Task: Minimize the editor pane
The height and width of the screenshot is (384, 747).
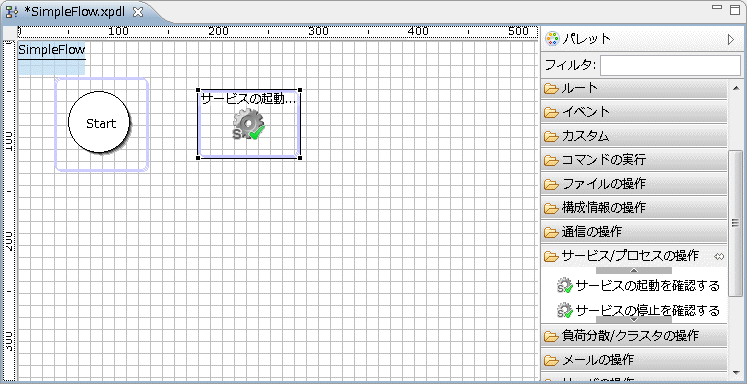Action: [x=717, y=8]
